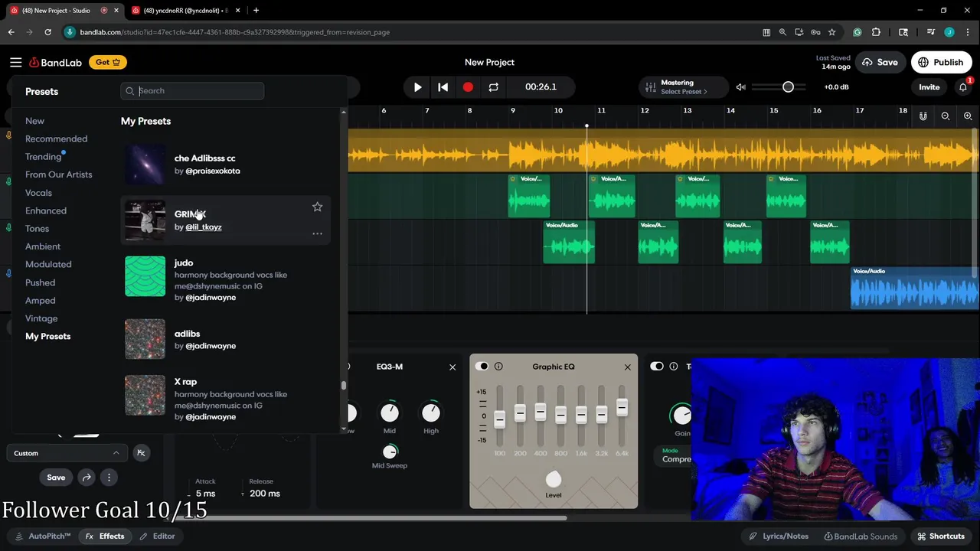This screenshot has height=551, width=980.
Task: Select Vocals presets category
Action: coord(38,193)
